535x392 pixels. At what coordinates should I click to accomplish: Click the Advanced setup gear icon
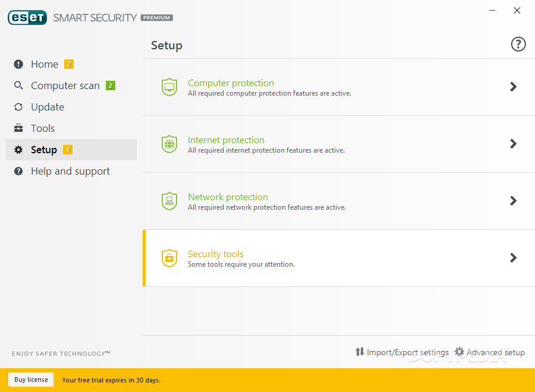pos(460,352)
